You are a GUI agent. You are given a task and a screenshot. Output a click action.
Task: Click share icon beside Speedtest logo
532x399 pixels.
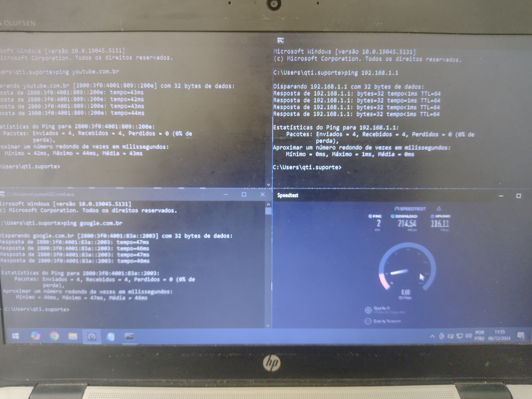pyautogui.click(x=439, y=209)
